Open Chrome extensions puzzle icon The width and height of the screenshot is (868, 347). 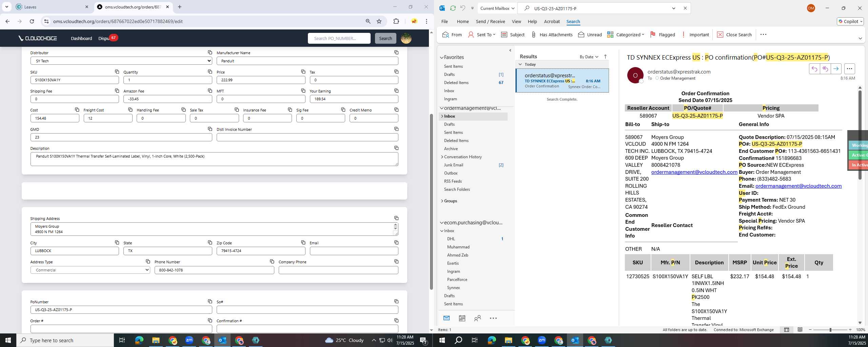(396, 21)
